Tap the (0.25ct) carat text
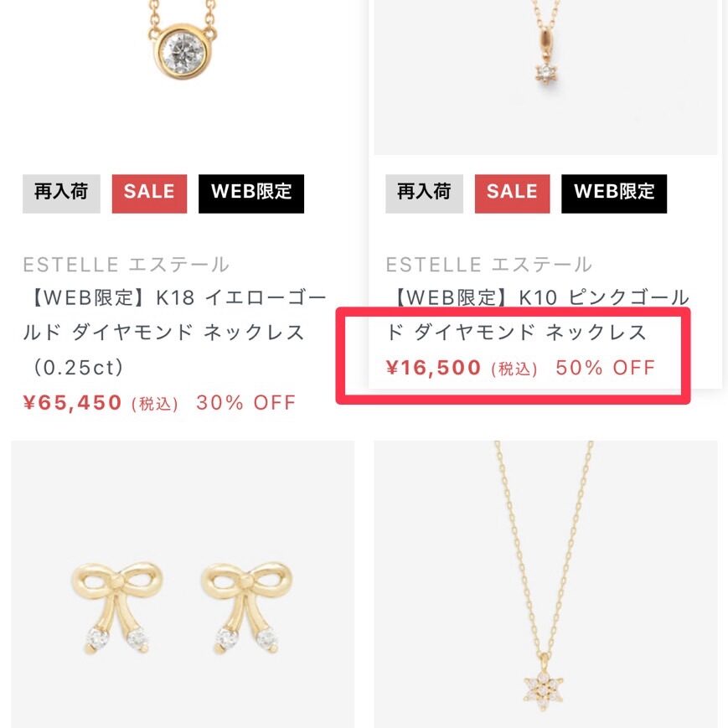Viewport: 728px width, 728px height. coord(78,368)
